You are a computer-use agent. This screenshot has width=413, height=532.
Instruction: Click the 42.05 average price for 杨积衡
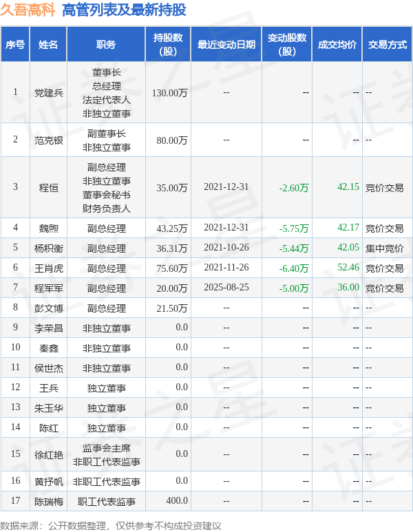click(x=348, y=247)
